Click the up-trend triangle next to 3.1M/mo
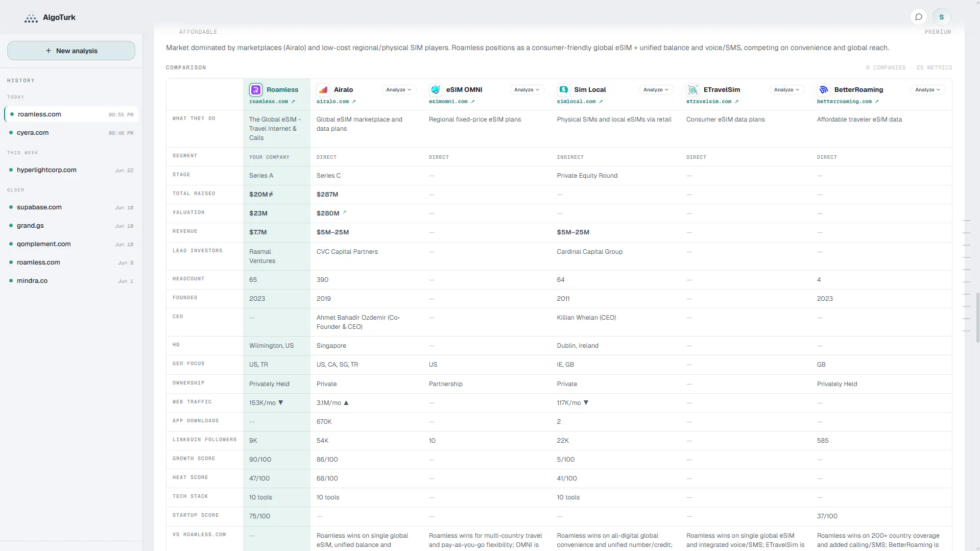The width and height of the screenshot is (980, 551). (x=346, y=403)
